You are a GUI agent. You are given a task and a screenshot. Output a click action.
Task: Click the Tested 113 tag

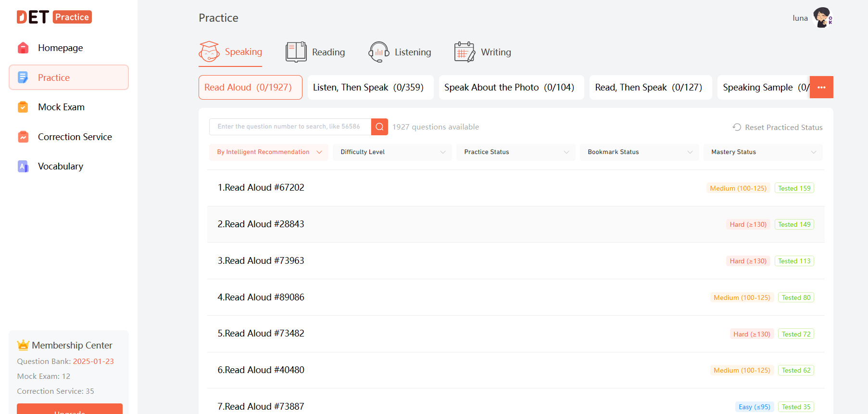[794, 261]
